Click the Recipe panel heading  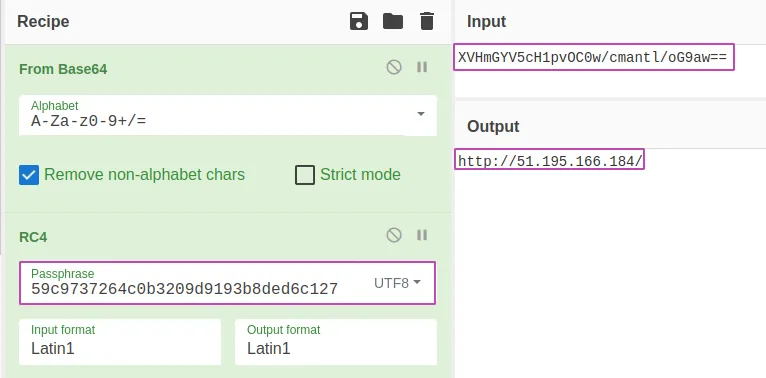43,21
